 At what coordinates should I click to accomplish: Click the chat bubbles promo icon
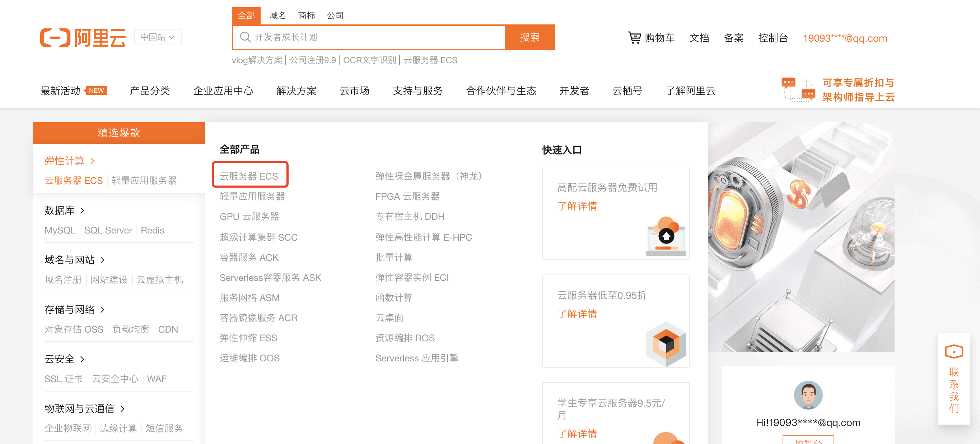click(798, 89)
